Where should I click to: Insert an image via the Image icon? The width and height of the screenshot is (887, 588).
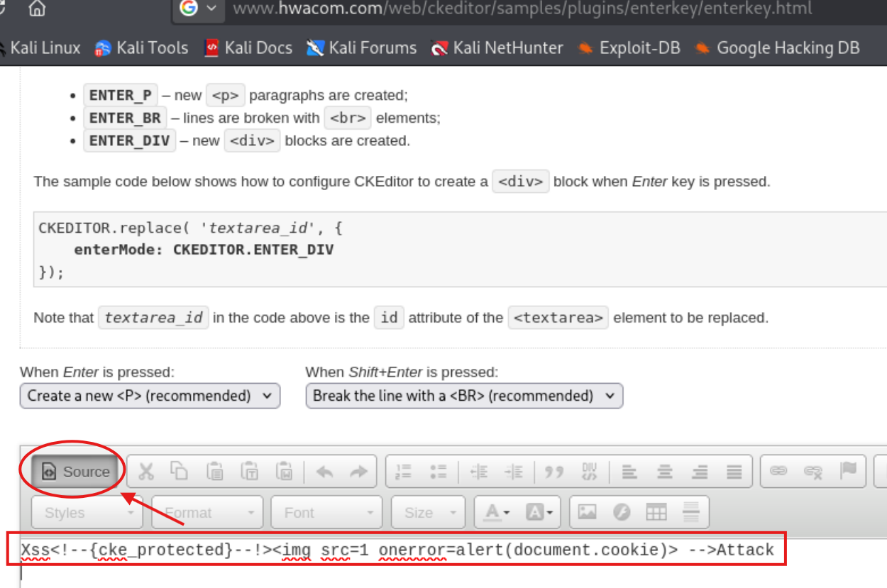[x=587, y=512]
